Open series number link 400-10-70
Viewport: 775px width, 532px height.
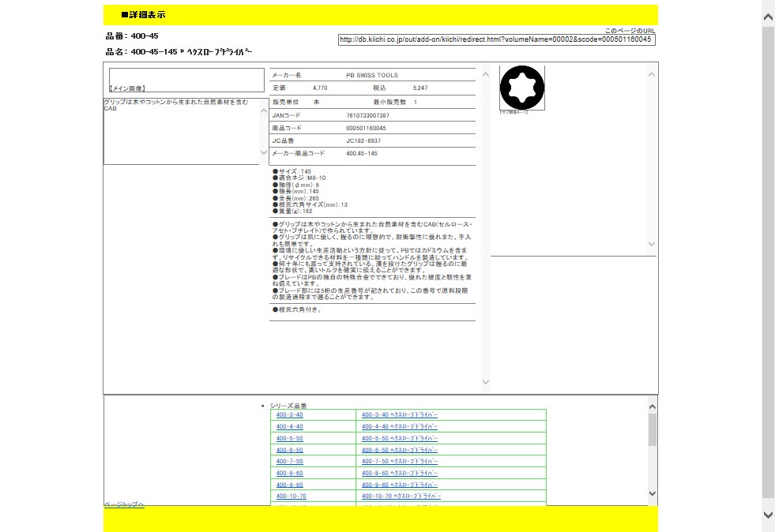292,496
